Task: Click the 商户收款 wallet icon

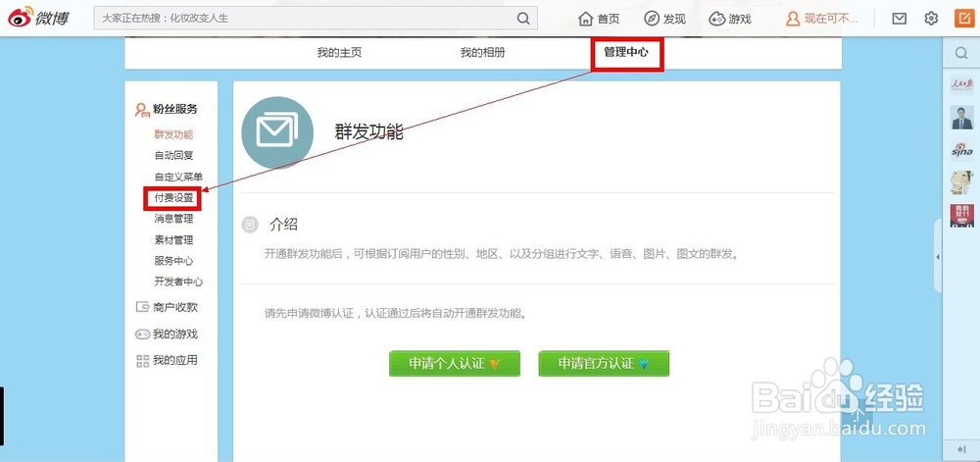Action: (x=142, y=307)
